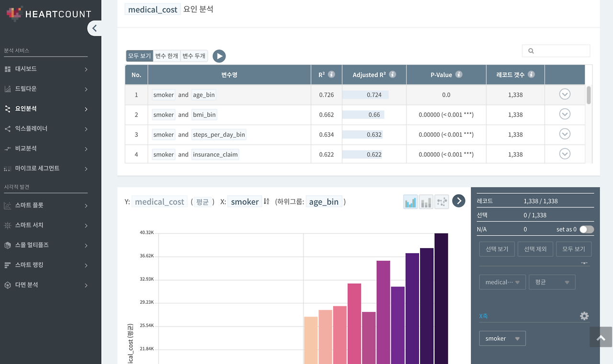Click the table's vertical scrollbar
Viewport: 613px width, 364px height.
pyautogui.click(x=589, y=95)
